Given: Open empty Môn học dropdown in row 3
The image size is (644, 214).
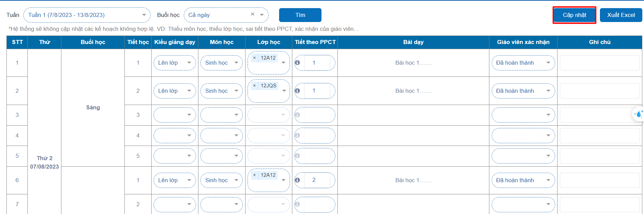Looking at the screenshot, I should (221, 115).
